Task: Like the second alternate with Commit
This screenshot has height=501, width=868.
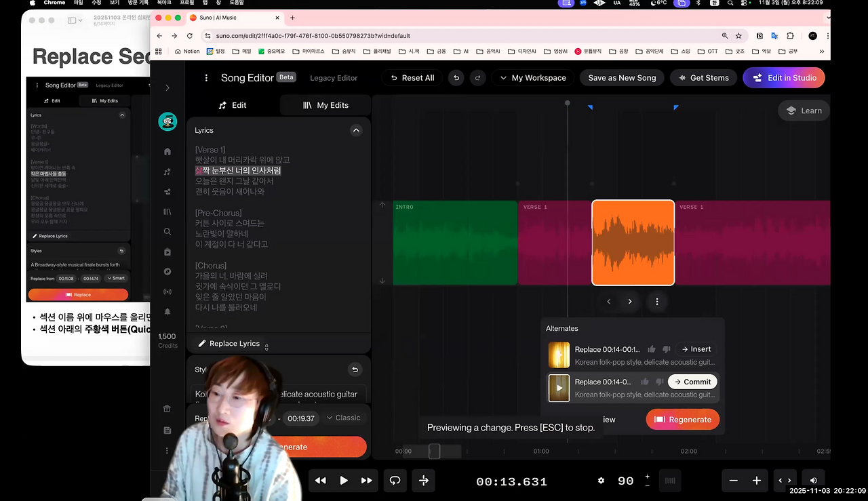Action: point(644,382)
